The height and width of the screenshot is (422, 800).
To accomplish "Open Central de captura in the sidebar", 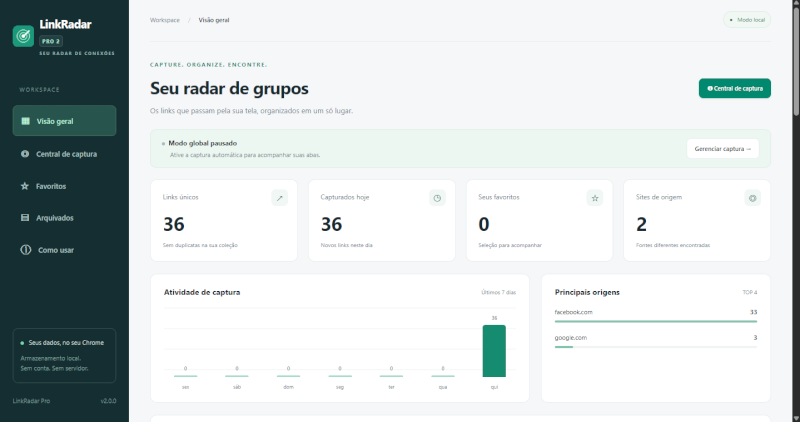I will pos(64,154).
